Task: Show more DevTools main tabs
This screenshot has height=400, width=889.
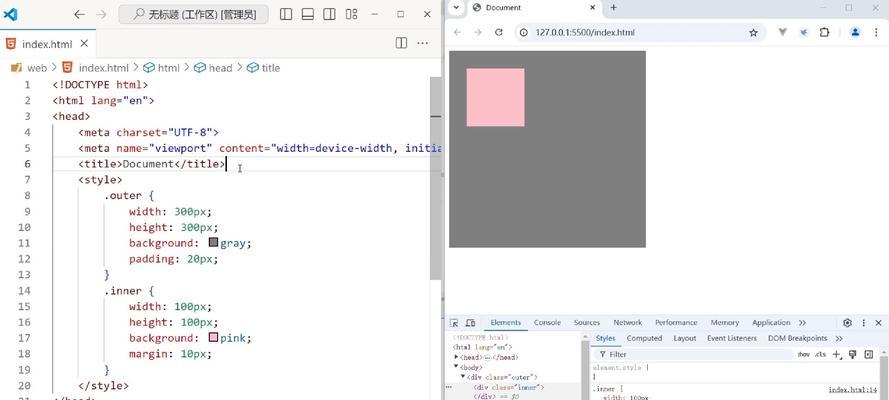Action: click(x=802, y=322)
